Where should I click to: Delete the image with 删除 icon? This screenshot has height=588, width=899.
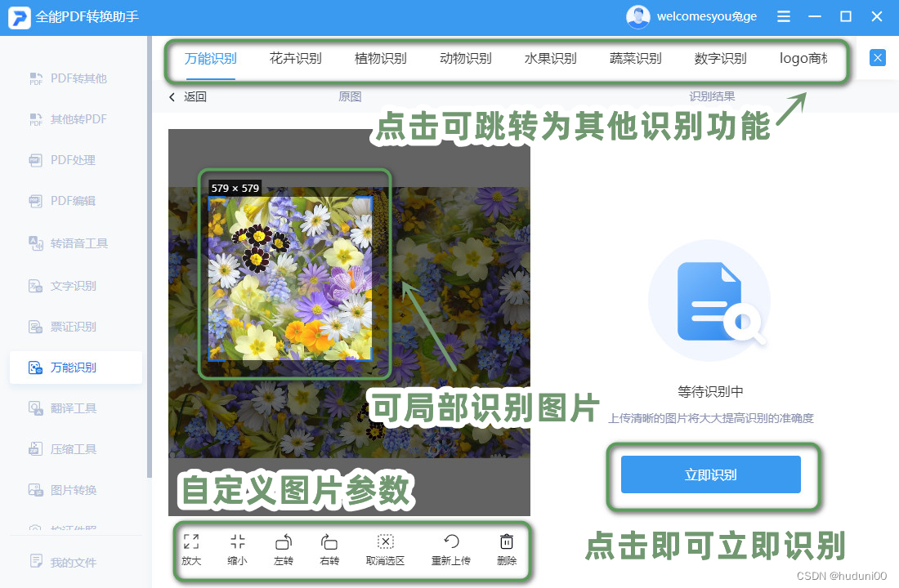click(506, 541)
